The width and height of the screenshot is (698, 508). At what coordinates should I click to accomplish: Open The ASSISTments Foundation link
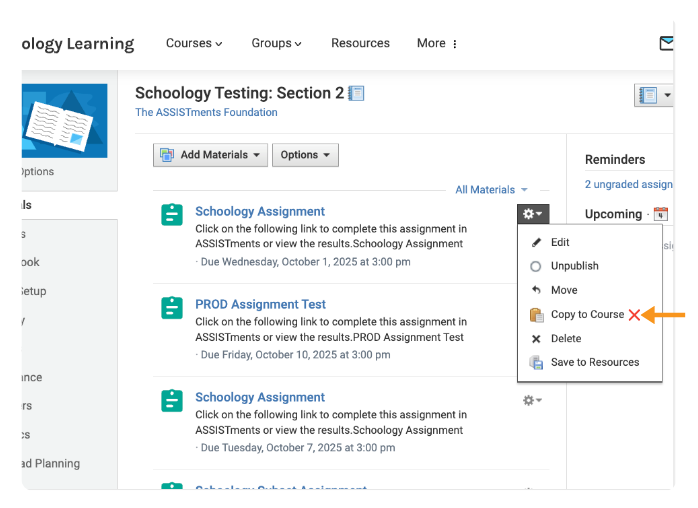[x=206, y=113]
